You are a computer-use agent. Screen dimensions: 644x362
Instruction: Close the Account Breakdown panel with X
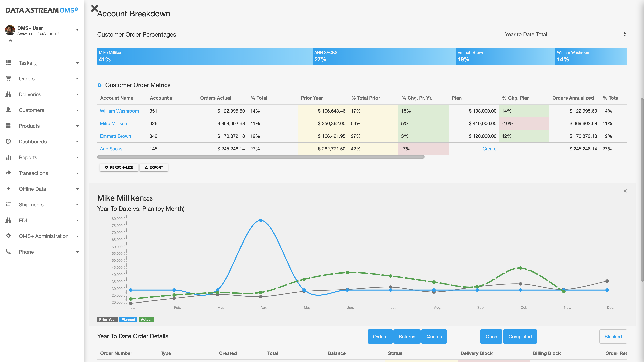(94, 9)
